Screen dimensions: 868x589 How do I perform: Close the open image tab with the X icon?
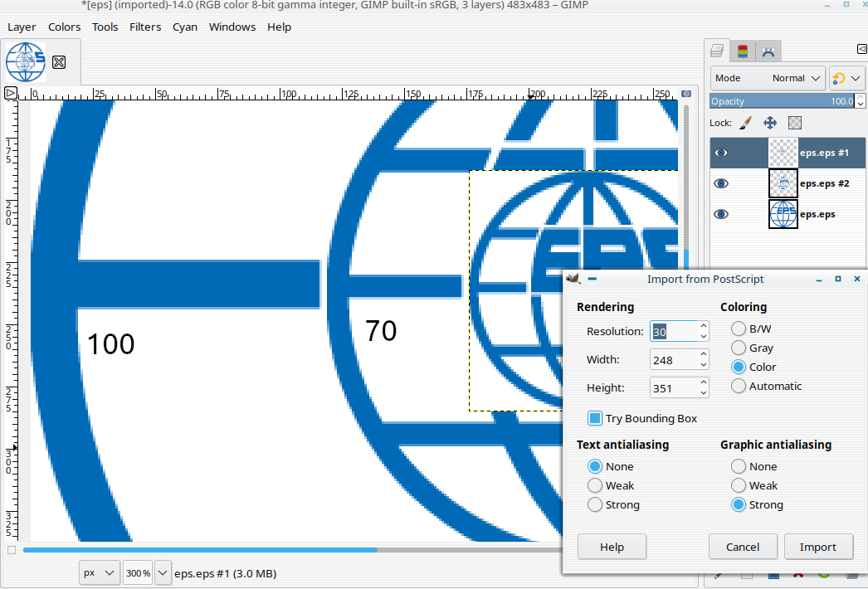[x=59, y=62]
